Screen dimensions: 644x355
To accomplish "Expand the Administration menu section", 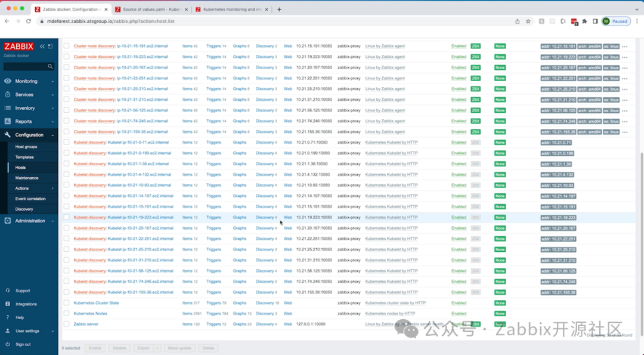I will pos(52,221).
